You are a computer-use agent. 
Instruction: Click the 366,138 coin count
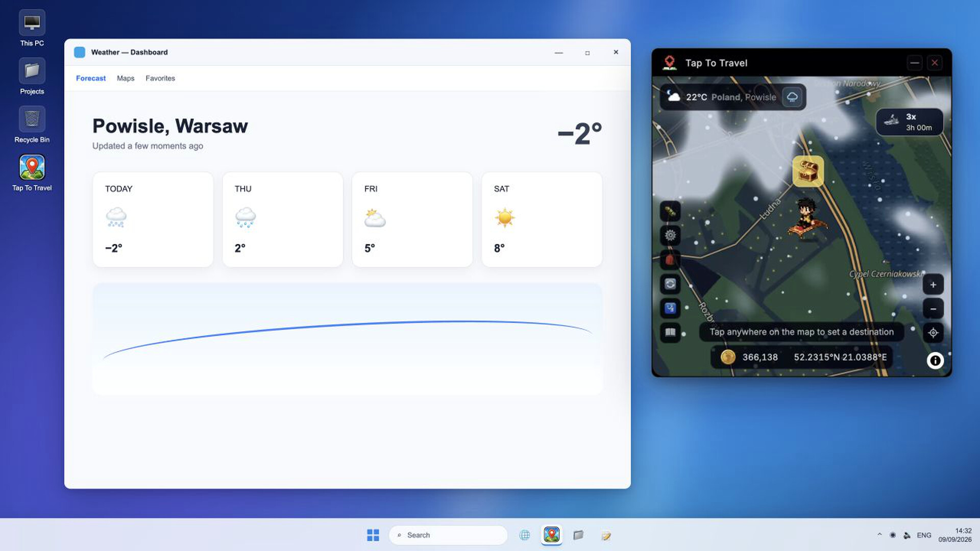pos(760,357)
